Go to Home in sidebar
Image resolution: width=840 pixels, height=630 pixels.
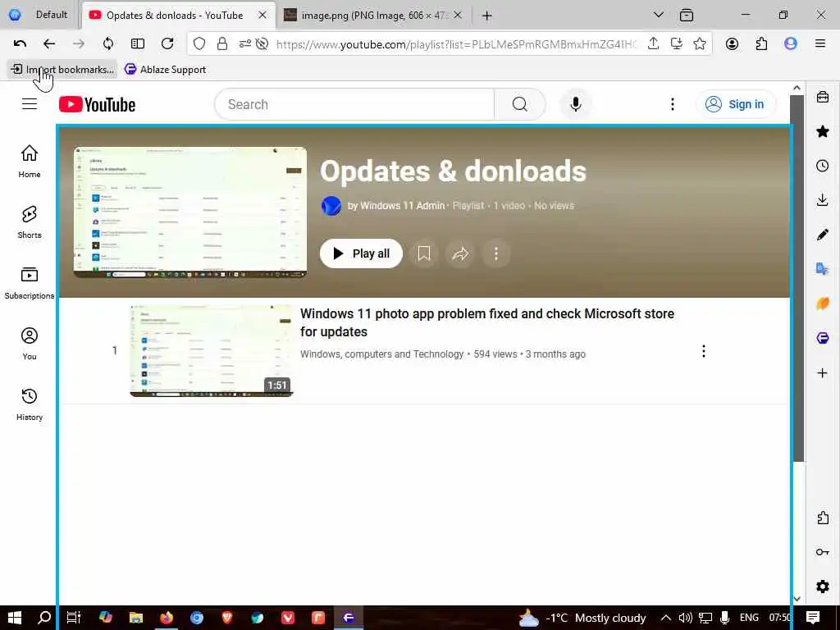tap(30, 162)
